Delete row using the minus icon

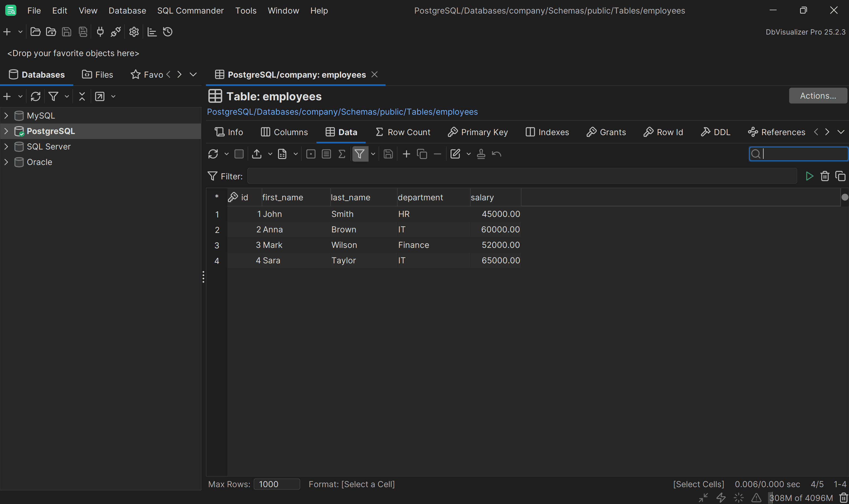pos(437,154)
